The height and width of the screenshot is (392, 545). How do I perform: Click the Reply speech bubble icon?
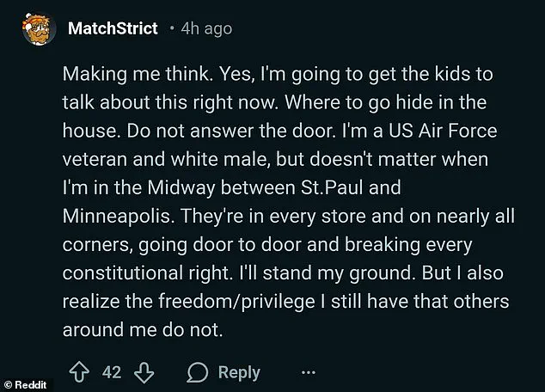click(x=196, y=372)
